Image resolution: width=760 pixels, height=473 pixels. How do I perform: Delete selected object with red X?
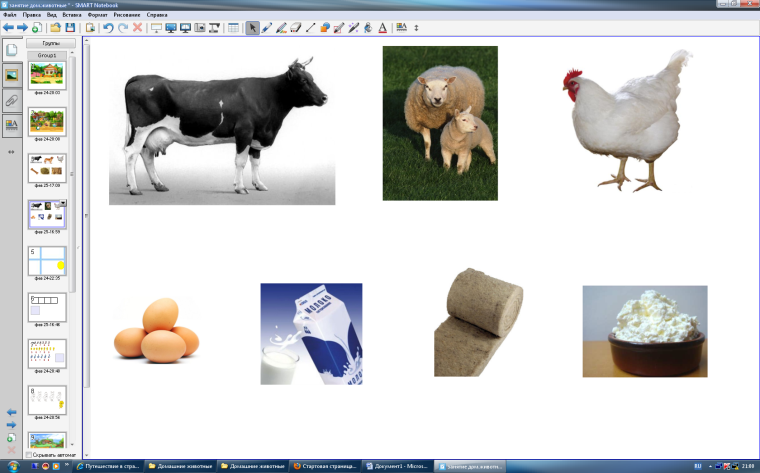138,28
